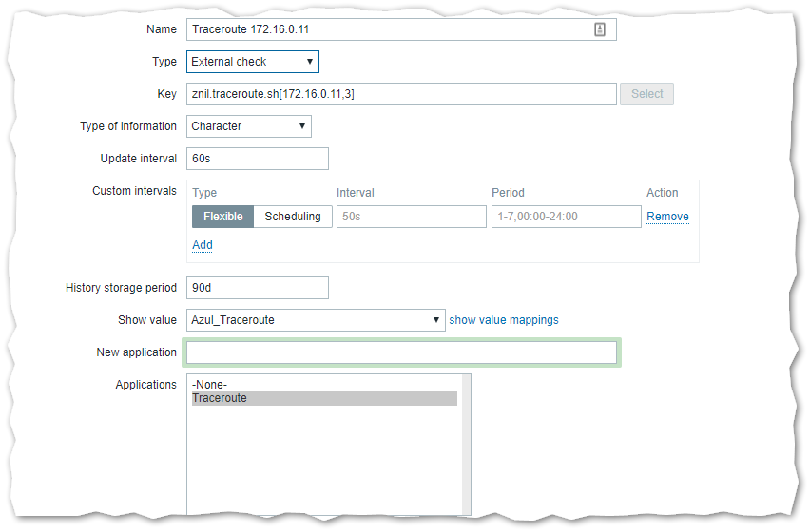The width and height of the screenshot is (810, 532).
Task: Expand the Type of information dropdown
Action: (x=248, y=126)
